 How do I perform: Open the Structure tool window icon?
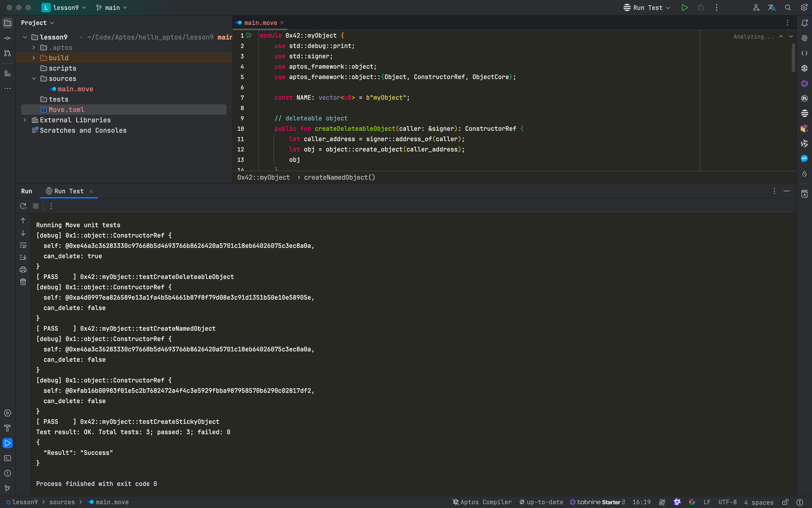click(7, 73)
